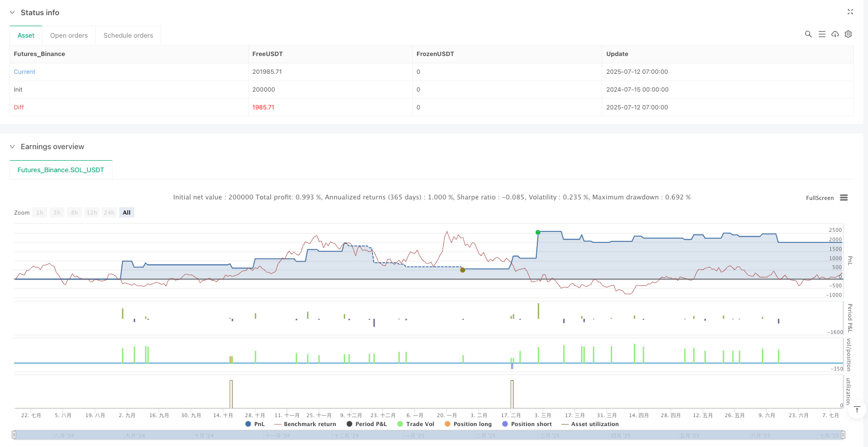Switch to the Open orders tab
Screen dimensions: 868x447
click(x=69, y=36)
